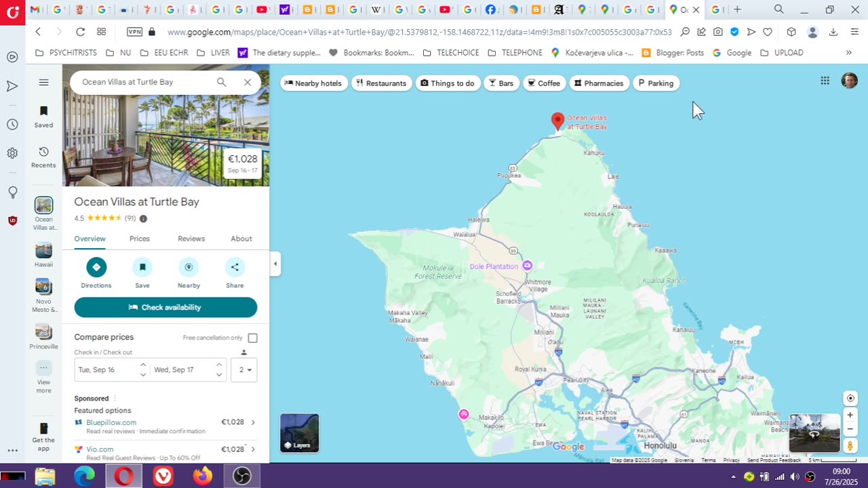868x488 pixels.
Task: Open the Google apps grid
Action: click(x=825, y=81)
